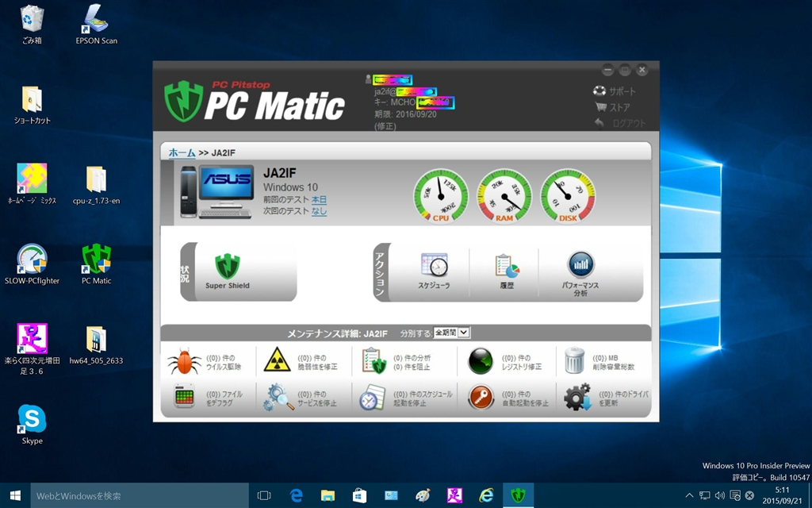
Task: Click the ファイルをデフラグ defrag icon
Action: 184,398
